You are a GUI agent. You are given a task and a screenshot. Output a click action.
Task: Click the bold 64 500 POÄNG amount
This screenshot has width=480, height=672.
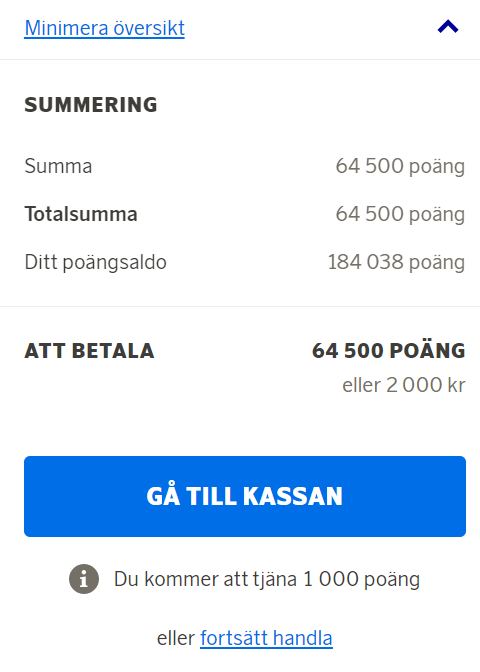pos(389,350)
